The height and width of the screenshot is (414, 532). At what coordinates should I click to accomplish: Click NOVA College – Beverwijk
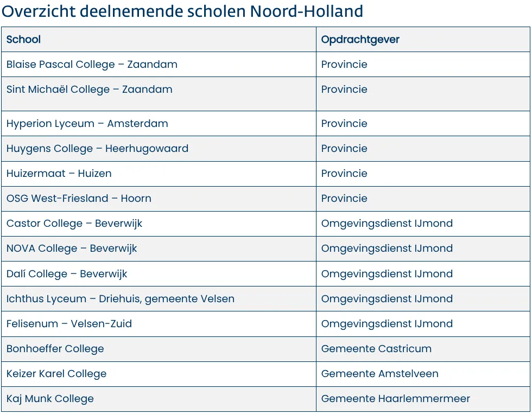pos(72,249)
